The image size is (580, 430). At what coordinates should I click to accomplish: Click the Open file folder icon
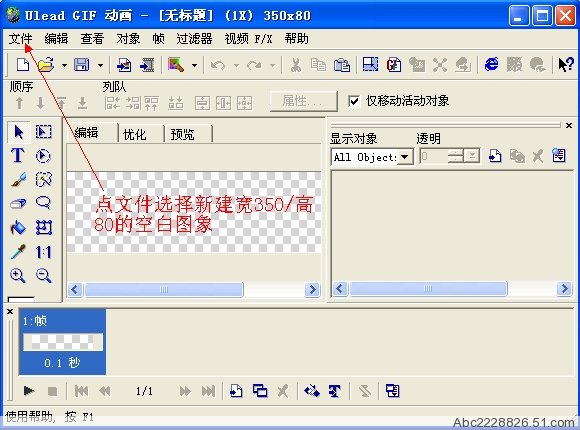[46, 65]
